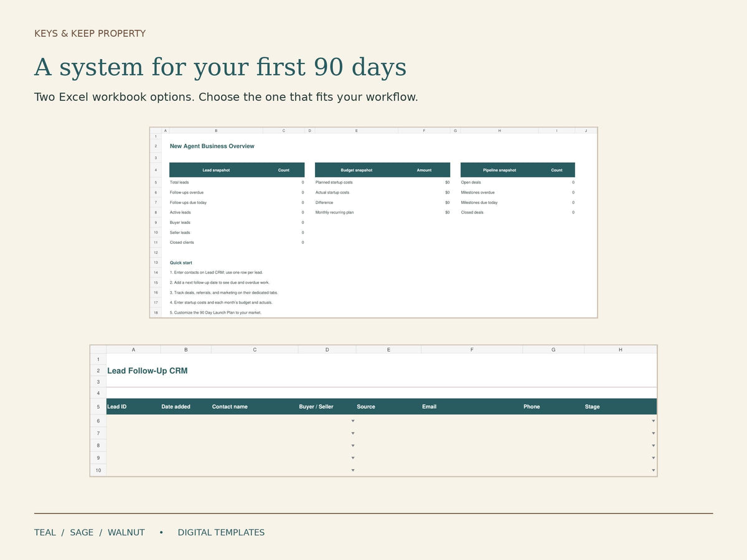Open Stage dropdown arrow in row 7
The height and width of the screenshot is (560, 747).
point(653,434)
